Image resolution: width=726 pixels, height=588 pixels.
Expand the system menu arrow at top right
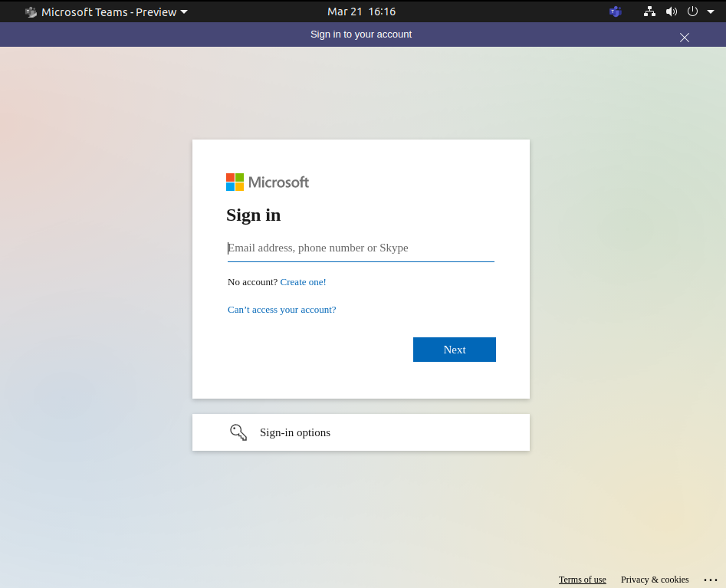(711, 12)
